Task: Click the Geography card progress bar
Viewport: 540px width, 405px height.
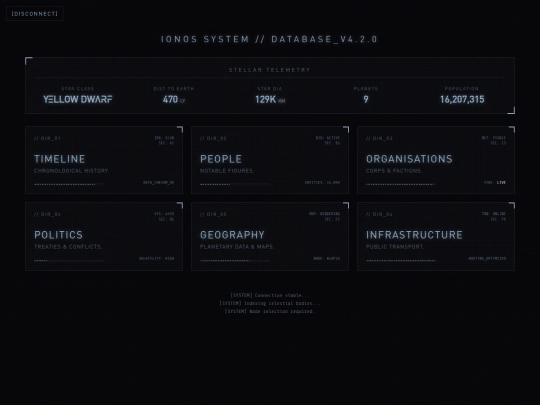Action: click(x=235, y=261)
